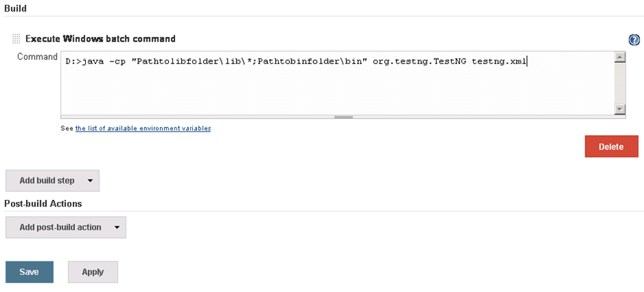Click the Execute Windows batch command title
644x292 pixels.
point(100,39)
